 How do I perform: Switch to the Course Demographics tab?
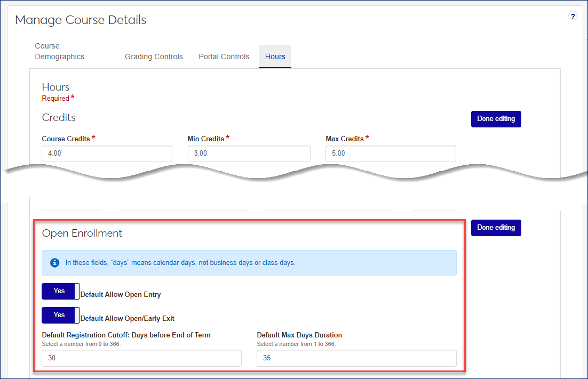pos(59,51)
